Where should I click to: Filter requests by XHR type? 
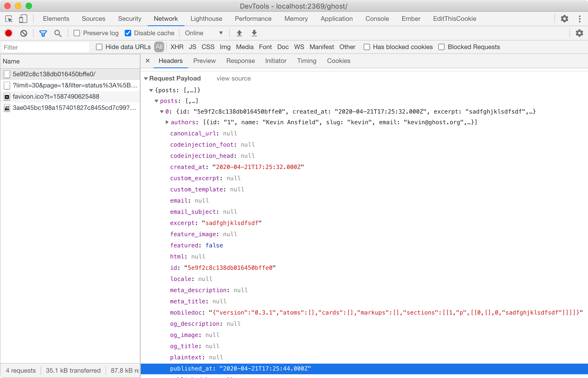177,47
